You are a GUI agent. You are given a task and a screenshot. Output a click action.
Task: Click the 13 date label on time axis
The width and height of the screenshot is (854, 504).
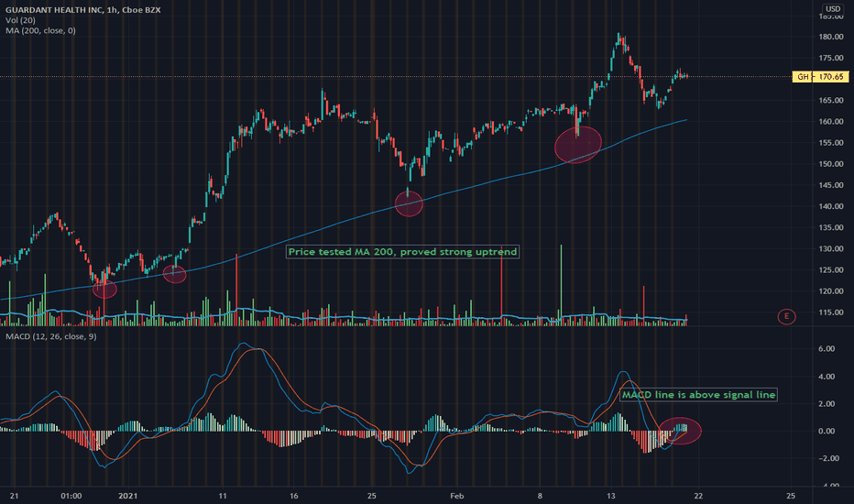[610, 496]
